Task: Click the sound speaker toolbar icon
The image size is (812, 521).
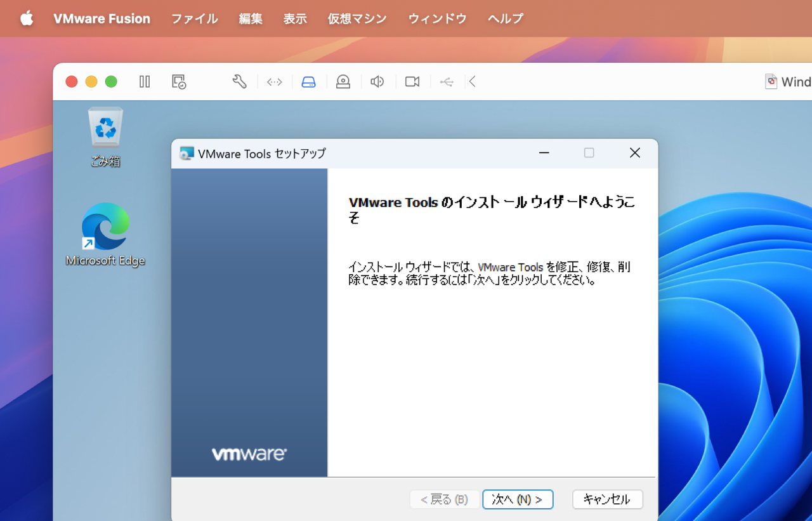Action: pyautogui.click(x=377, y=81)
